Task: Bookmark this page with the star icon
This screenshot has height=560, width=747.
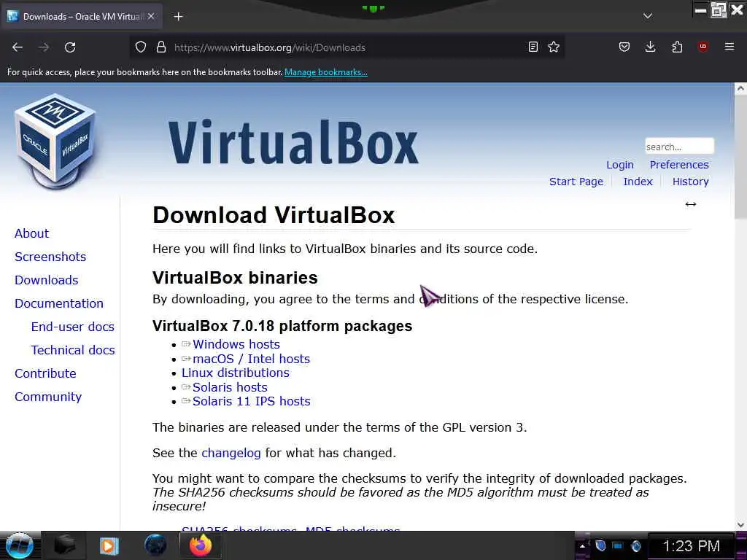Action: [554, 47]
